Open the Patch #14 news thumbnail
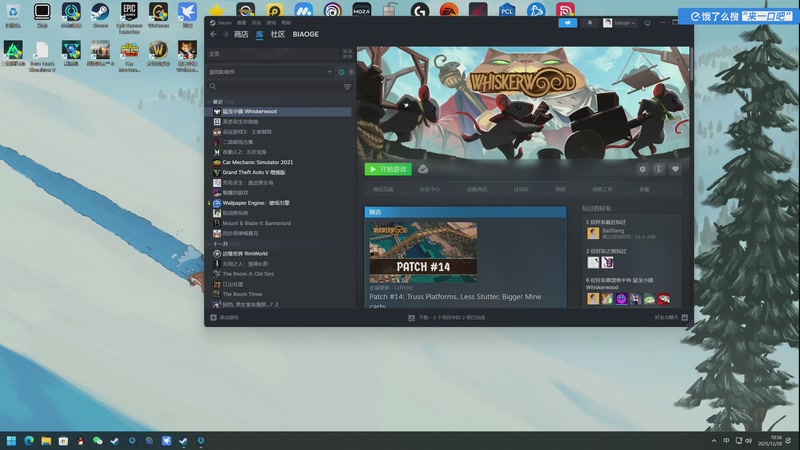Viewport: 800px width, 450px height. coord(423,252)
